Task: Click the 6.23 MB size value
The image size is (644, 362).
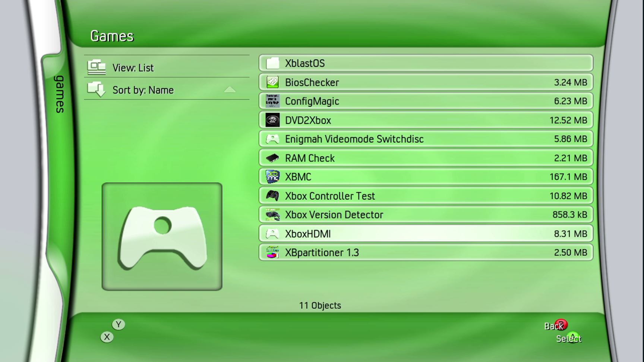Action: 571,101
